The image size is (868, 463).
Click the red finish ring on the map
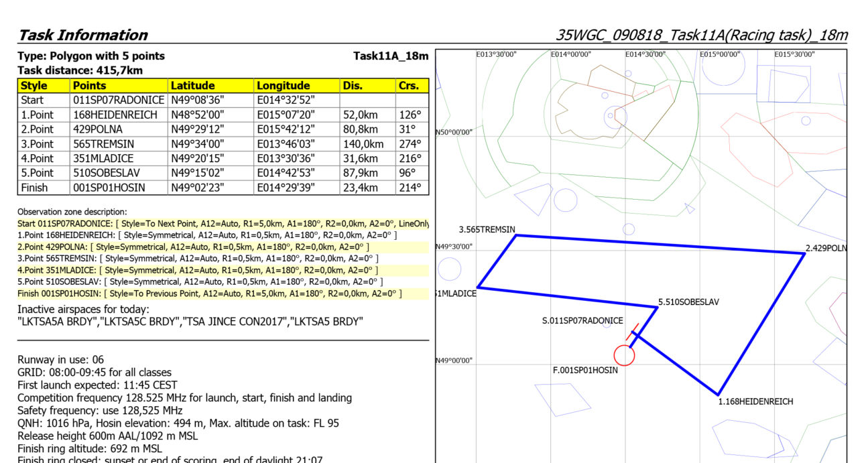[624, 355]
